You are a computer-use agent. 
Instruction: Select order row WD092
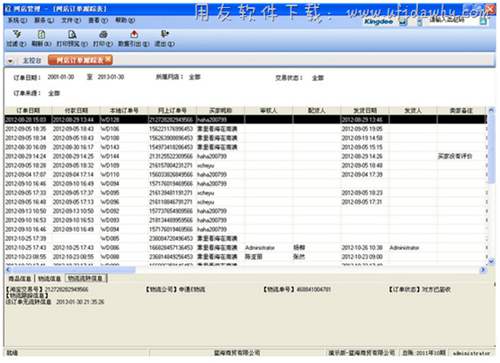pyautogui.click(x=246, y=211)
